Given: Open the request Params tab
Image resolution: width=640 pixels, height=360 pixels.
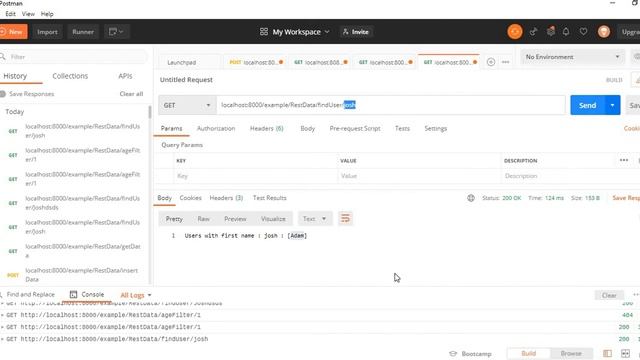Looking at the screenshot, I should [171, 129].
